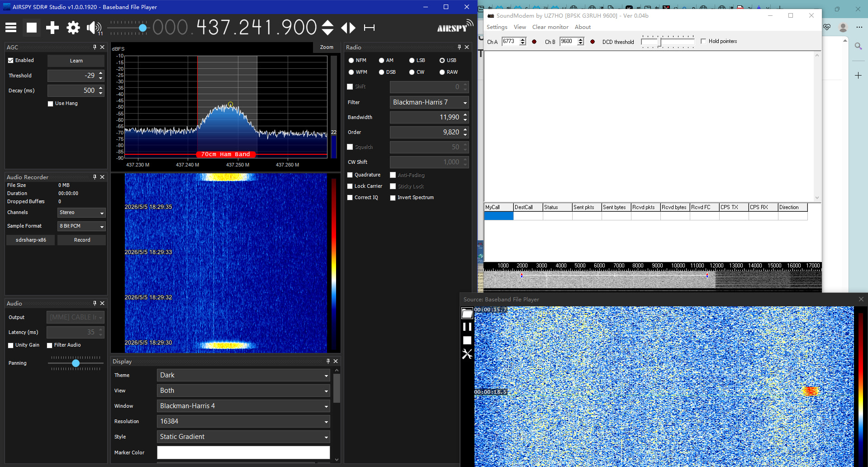The image size is (868, 467).
Task: Select the AM demodulation mode
Action: coord(381,60)
